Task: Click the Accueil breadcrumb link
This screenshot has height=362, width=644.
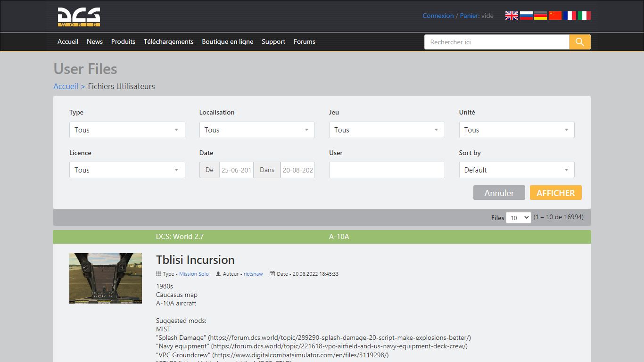Action: click(x=66, y=86)
